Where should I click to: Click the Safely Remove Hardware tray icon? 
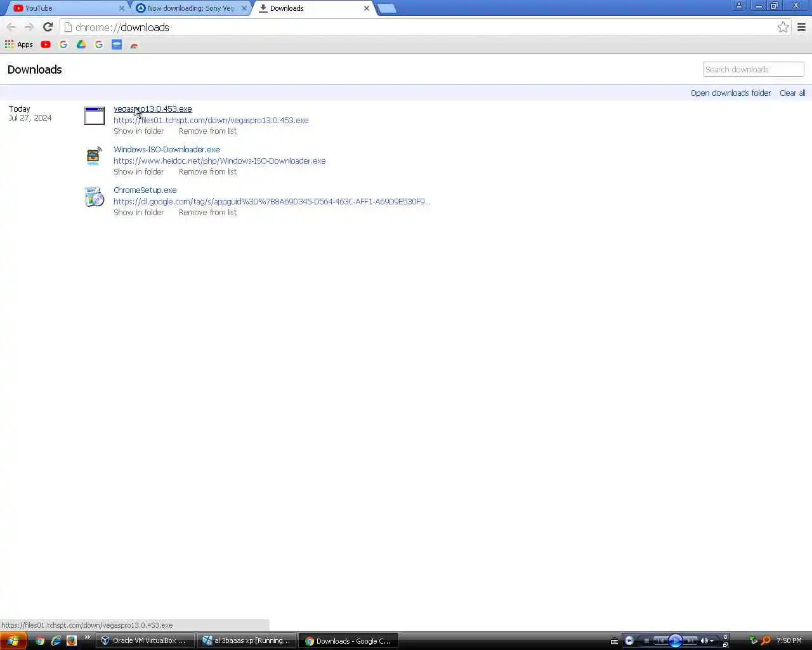(x=753, y=640)
